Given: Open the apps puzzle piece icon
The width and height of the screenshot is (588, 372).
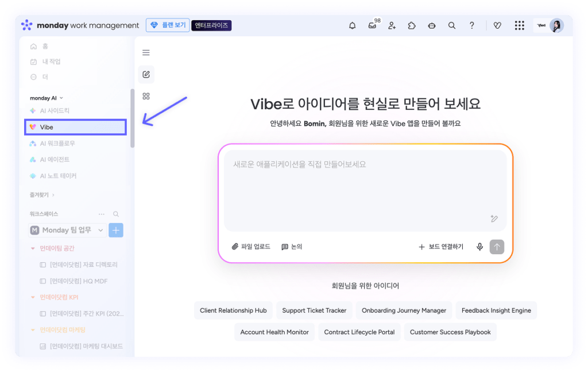Looking at the screenshot, I should point(412,26).
